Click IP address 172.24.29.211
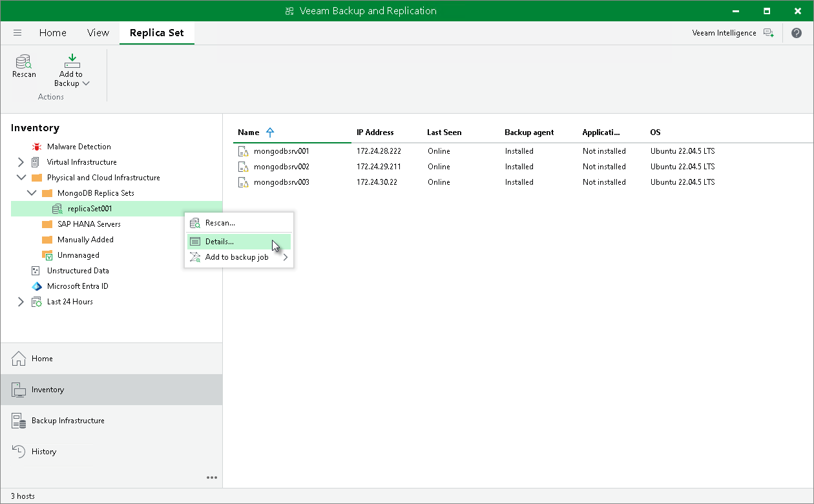This screenshot has height=504, width=814. (x=378, y=167)
